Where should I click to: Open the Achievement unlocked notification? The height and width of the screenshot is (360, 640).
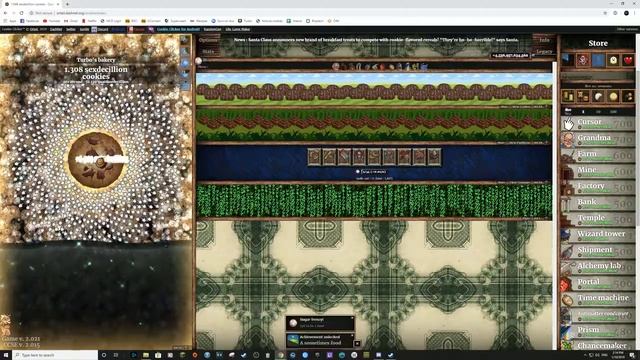click(x=320, y=340)
